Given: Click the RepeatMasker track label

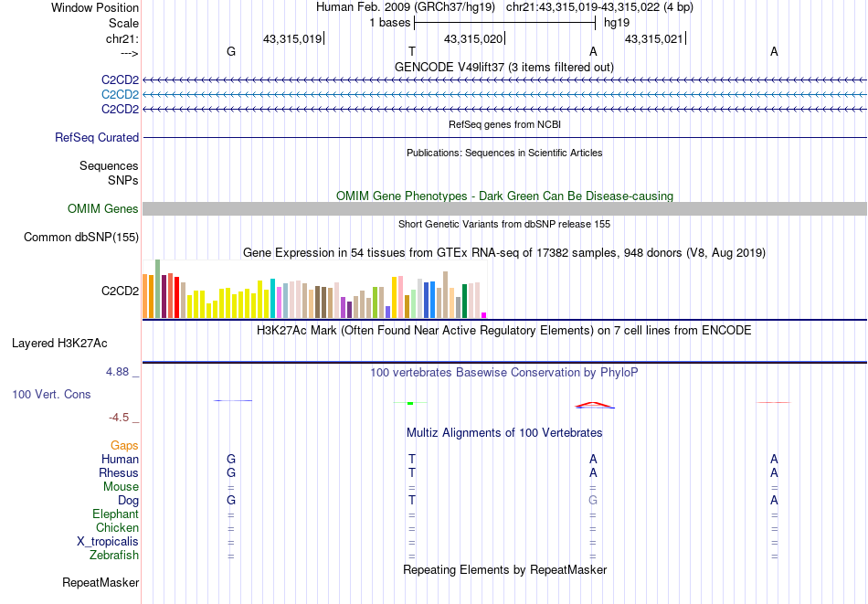Looking at the screenshot, I should [101, 582].
